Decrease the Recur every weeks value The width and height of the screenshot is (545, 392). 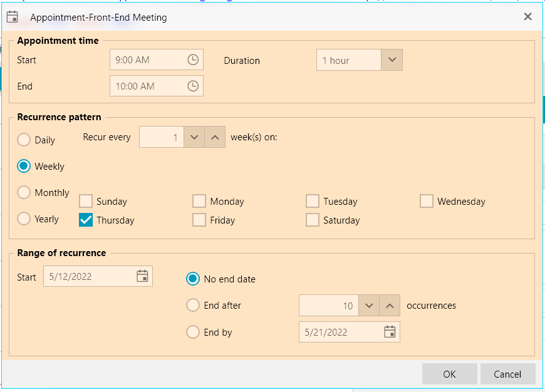pos(194,137)
